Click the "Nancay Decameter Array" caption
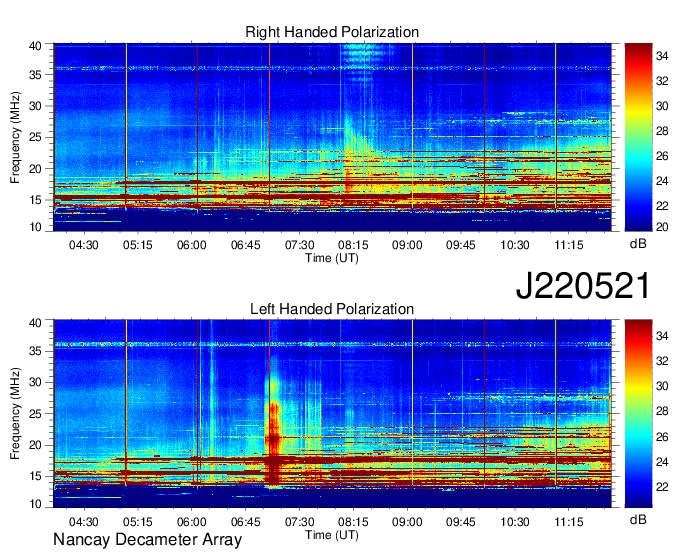680x552 pixels. point(147,540)
